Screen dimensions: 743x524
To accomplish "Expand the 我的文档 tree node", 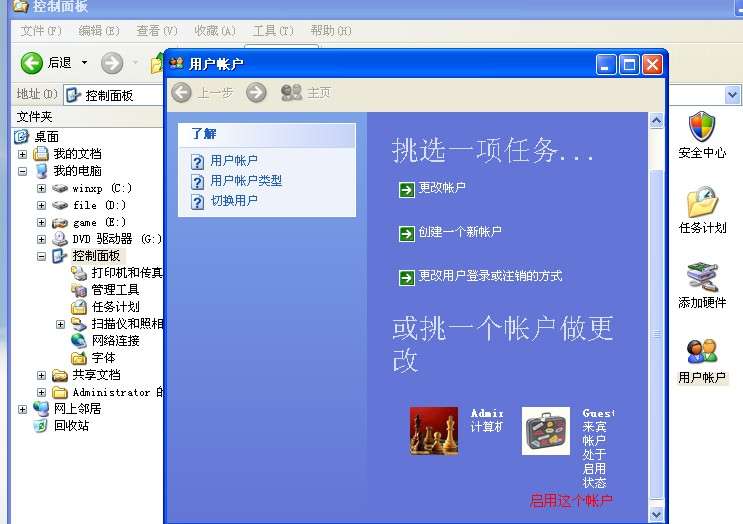I will [x=22, y=154].
